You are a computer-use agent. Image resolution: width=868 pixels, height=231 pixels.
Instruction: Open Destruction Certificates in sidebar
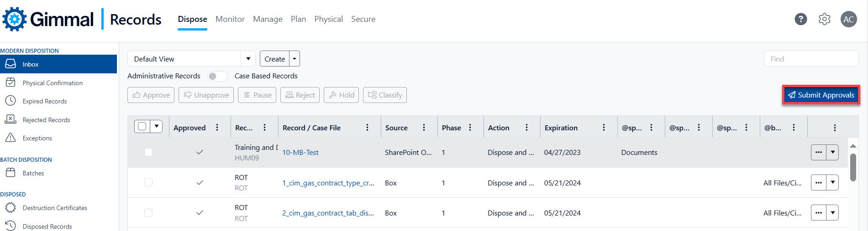(55, 208)
